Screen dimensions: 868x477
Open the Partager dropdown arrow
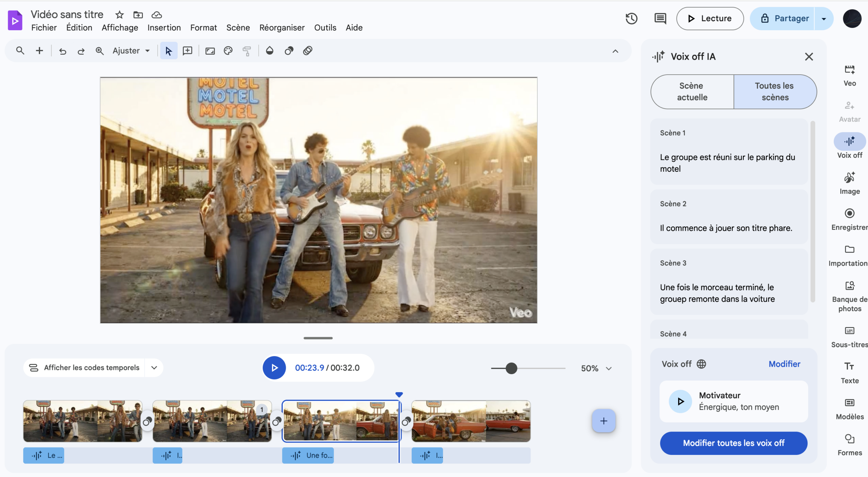pos(824,19)
